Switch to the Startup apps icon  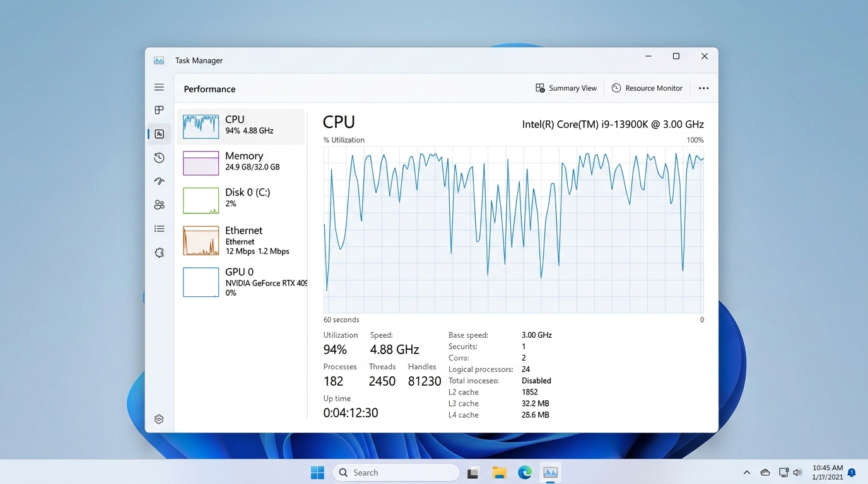click(159, 181)
